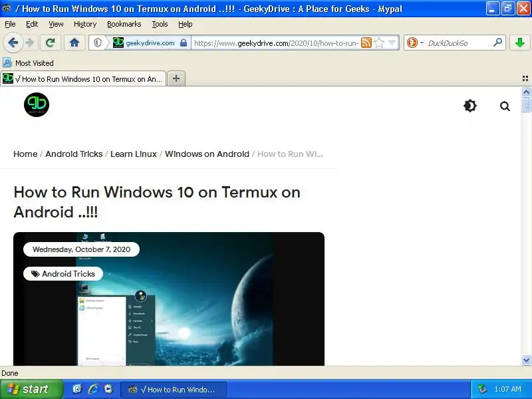
Task: Subscribe via the RSS feed icon
Action: [366, 43]
